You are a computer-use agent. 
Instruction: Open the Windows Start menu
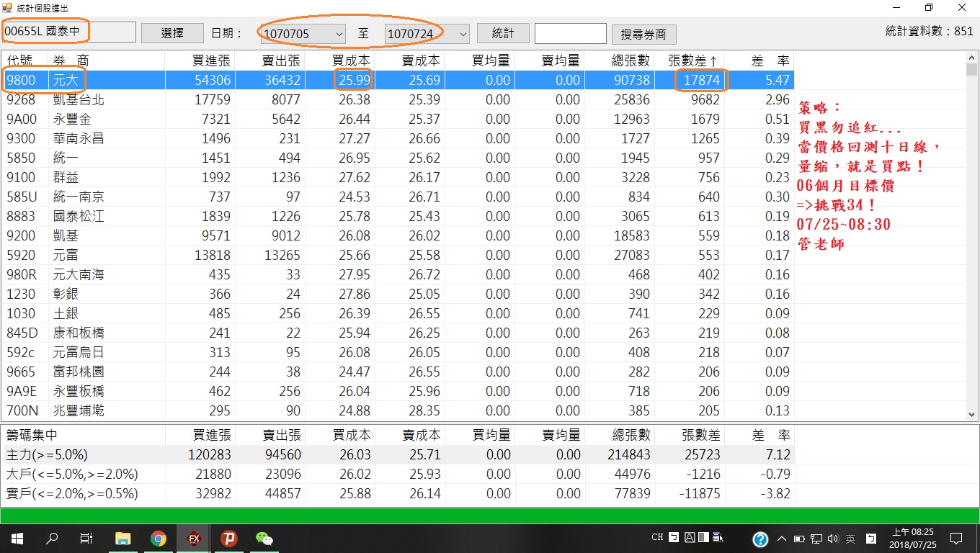(17, 539)
